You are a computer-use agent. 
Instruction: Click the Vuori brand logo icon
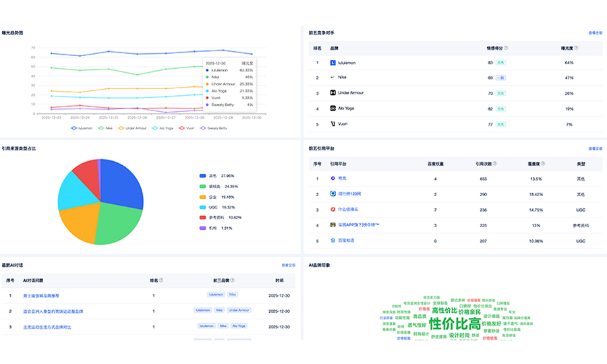[333, 124]
